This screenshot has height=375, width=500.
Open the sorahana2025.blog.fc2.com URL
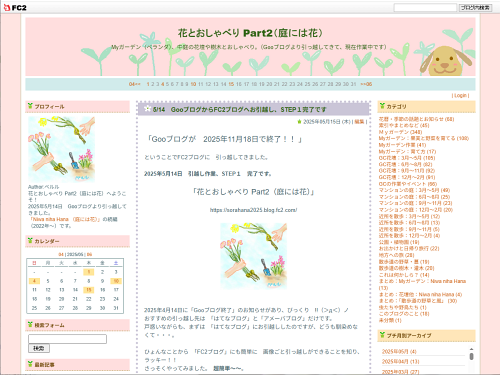(253, 210)
